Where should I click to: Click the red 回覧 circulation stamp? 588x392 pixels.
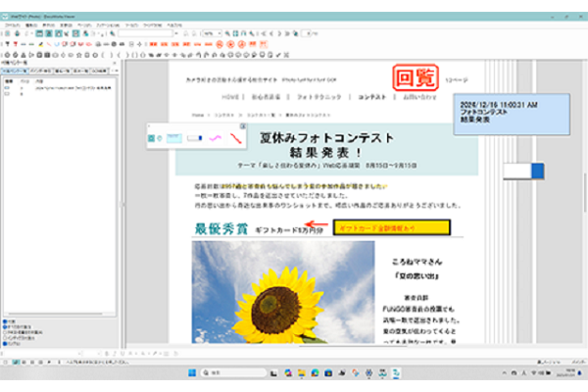(x=413, y=77)
